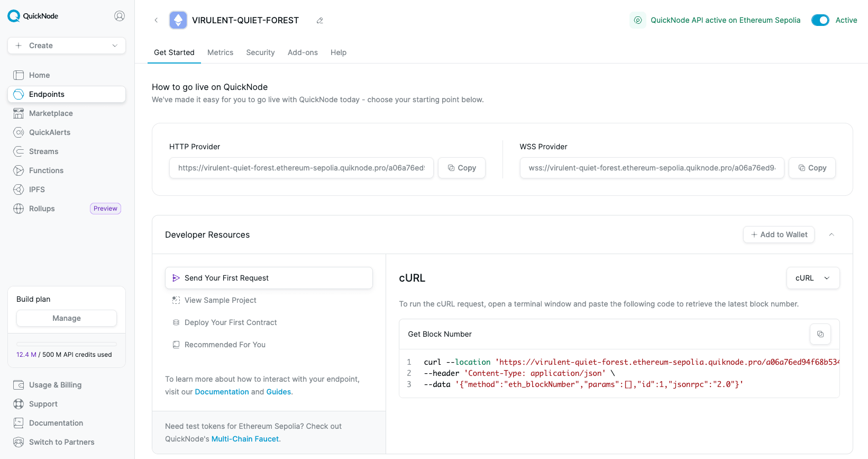
Task: Click the green QuickNode API status icon
Action: click(638, 20)
